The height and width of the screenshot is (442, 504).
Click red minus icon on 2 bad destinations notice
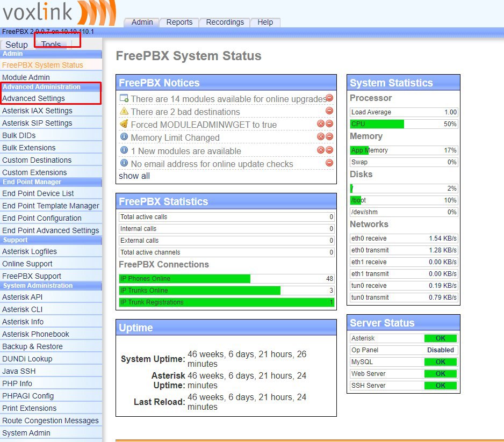[x=329, y=111]
